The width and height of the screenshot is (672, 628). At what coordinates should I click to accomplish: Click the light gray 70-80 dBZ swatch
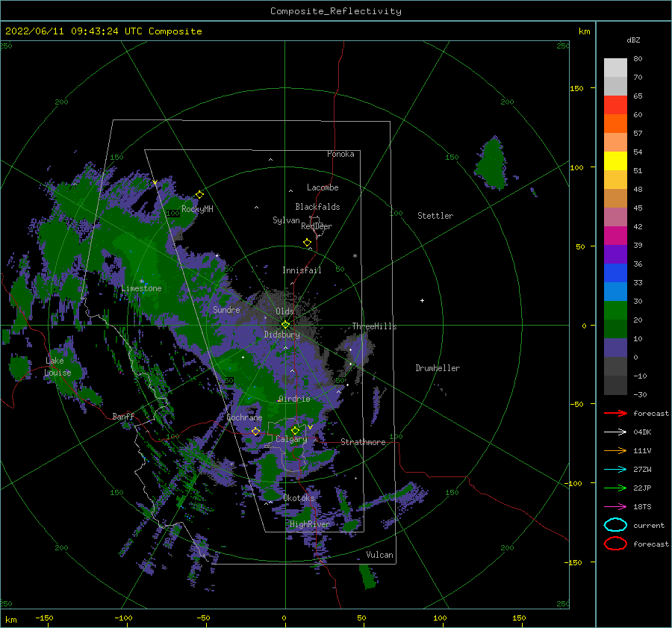pos(615,67)
